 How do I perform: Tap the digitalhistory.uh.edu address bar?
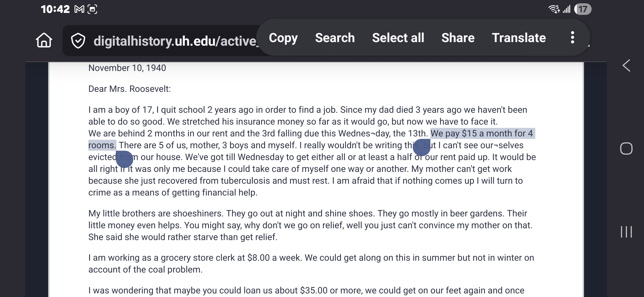coord(173,41)
